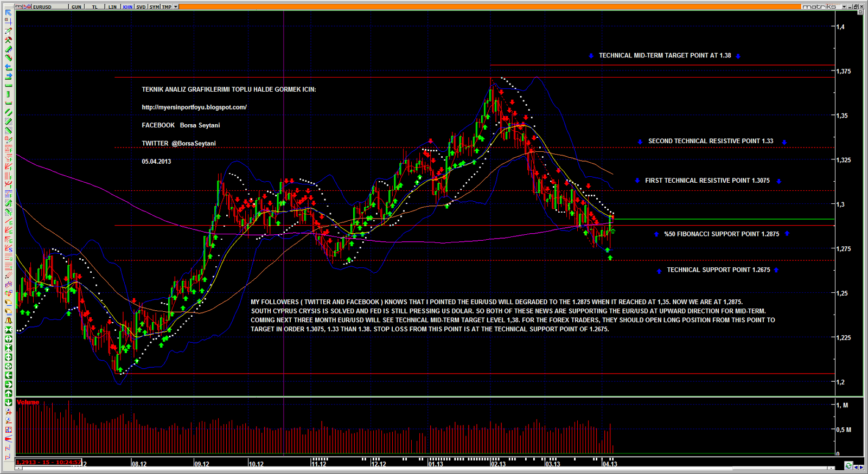This screenshot has width=868, height=474.
Task: Select the red bracket tool
Action: (8, 103)
